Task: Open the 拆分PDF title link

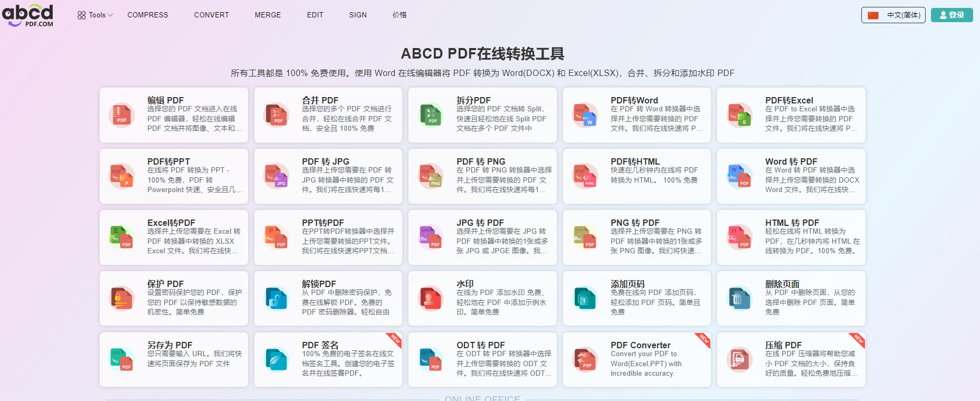Action: [x=473, y=100]
